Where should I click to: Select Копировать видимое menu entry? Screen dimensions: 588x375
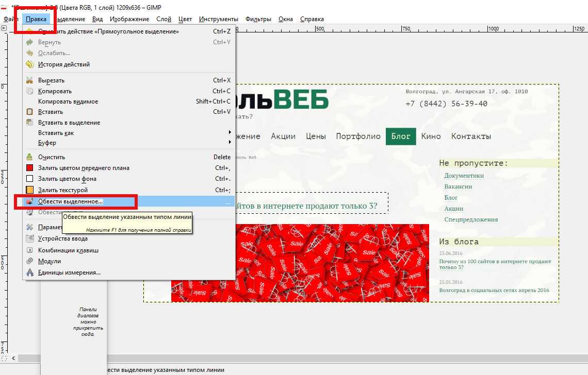[68, 101]
